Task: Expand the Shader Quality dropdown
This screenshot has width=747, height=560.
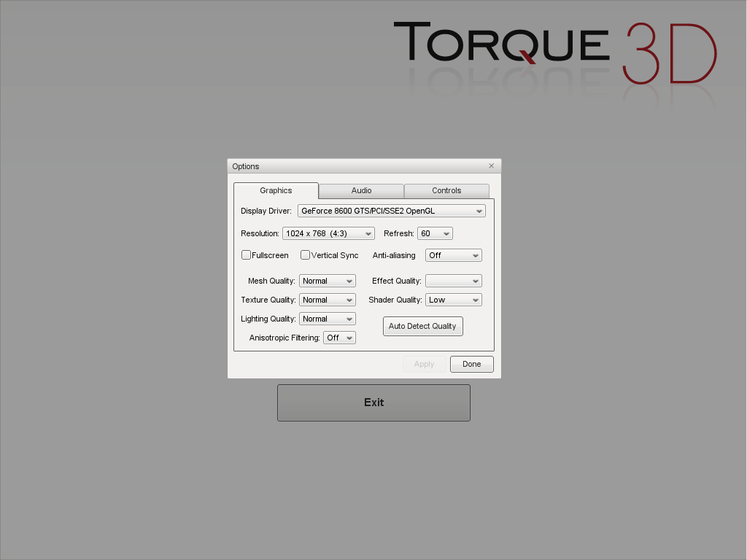Action: (453, 300)
